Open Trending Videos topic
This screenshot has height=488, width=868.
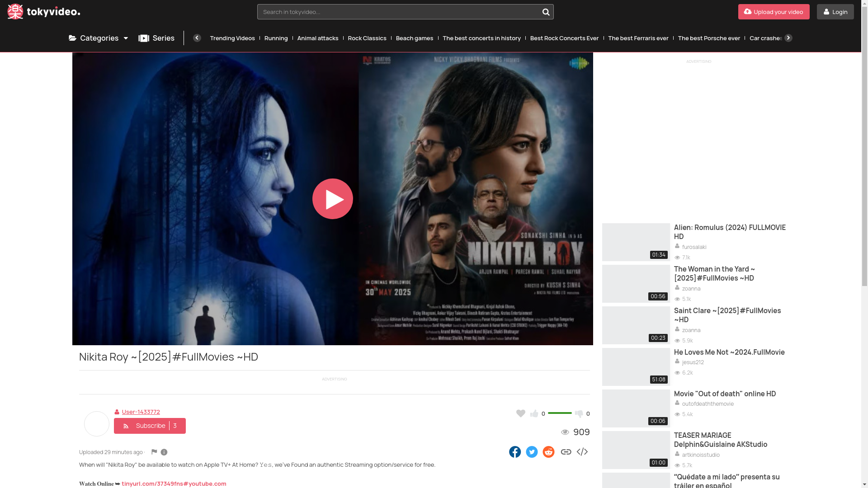(x=232, y=38)
